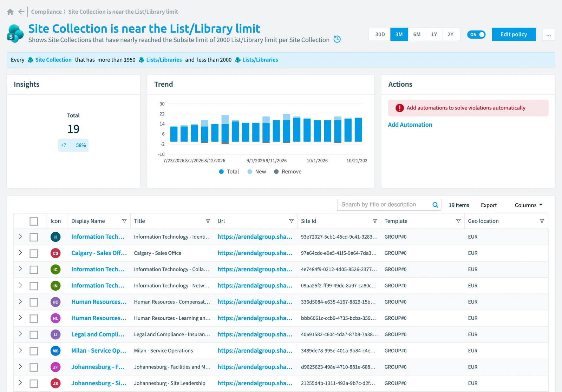Expand the Human Resources - Compensation row
The width and height of the screenshot is (562, 392).
pyautogui.click(x=20, y=301)
